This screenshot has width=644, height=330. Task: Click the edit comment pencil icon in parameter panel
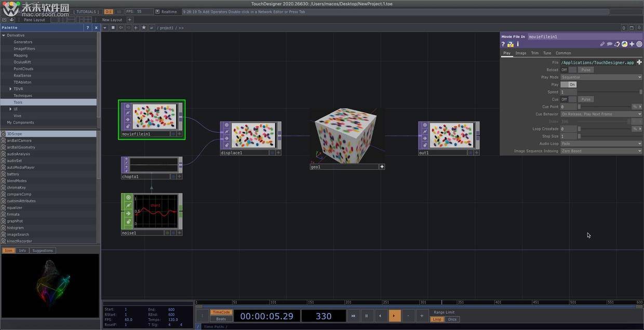(x=602, y=44)
